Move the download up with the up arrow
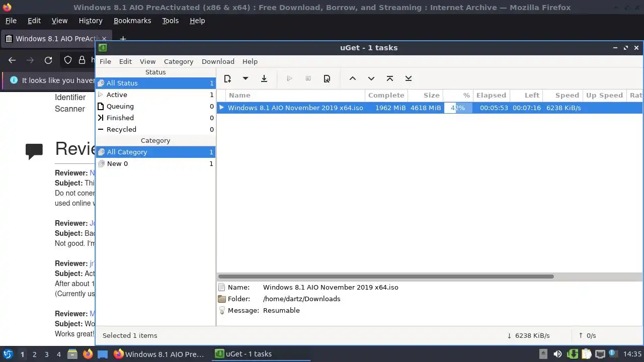The image size is (644, 362). pyautogui.click(x=353, y=78)
